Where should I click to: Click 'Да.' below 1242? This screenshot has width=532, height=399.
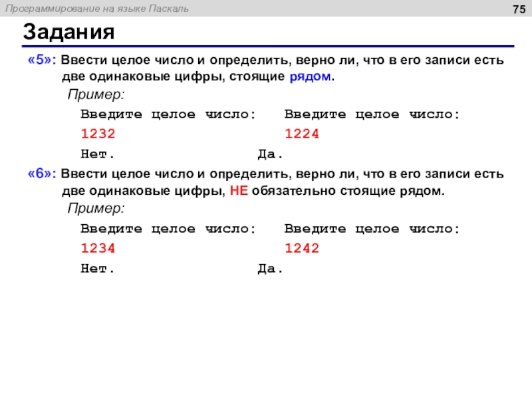[270, 269]
